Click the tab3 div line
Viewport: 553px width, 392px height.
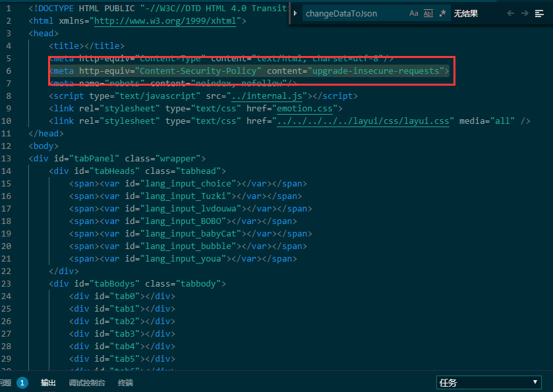click(122, 334)
